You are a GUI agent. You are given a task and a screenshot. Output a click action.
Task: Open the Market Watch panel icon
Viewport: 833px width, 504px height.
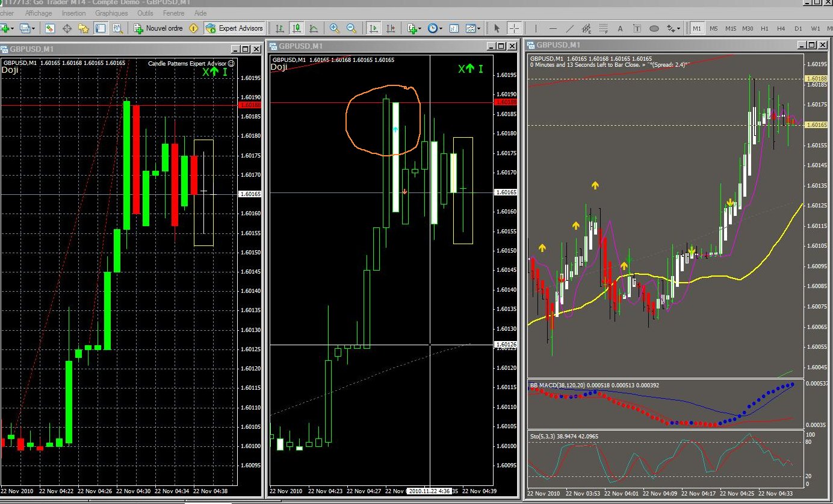51,28
